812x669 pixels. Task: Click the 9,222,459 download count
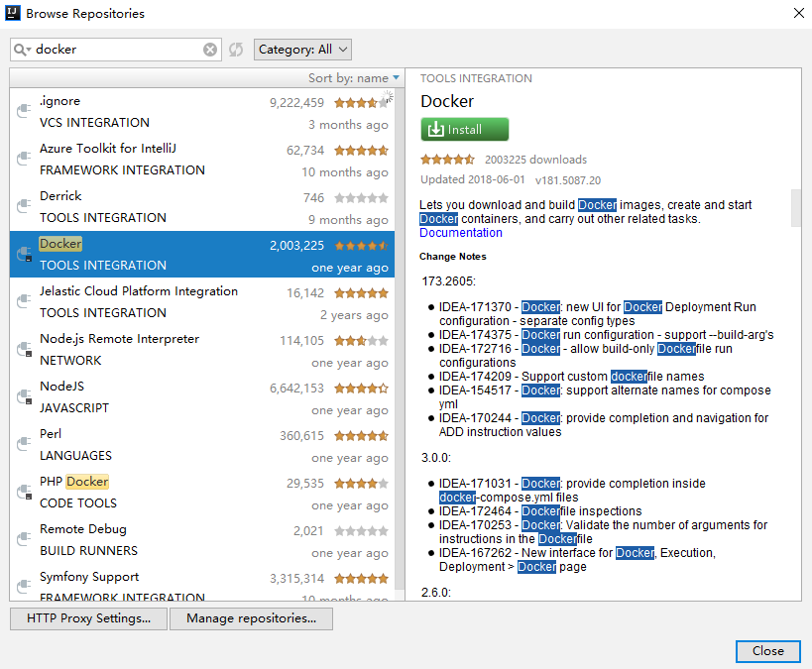296,103
